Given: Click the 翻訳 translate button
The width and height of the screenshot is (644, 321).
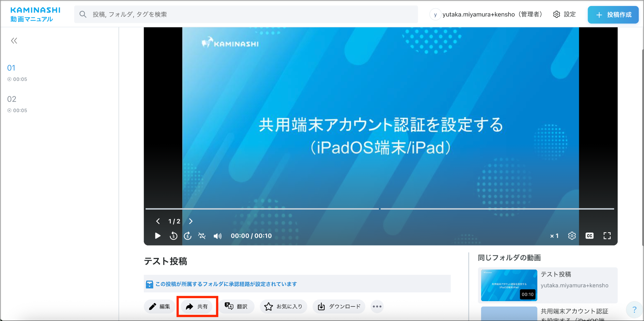Looking at the screenshot, I should pos(236,307).
